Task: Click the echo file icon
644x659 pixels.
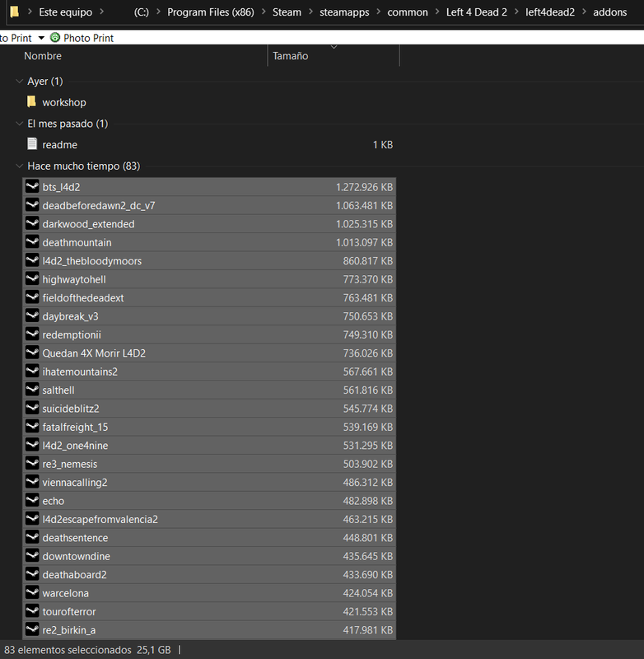Action: [32, 501]
